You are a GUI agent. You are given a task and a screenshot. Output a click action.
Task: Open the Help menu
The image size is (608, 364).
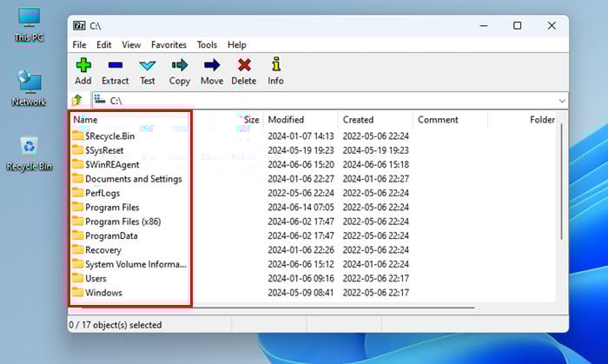tap(236, 45)
